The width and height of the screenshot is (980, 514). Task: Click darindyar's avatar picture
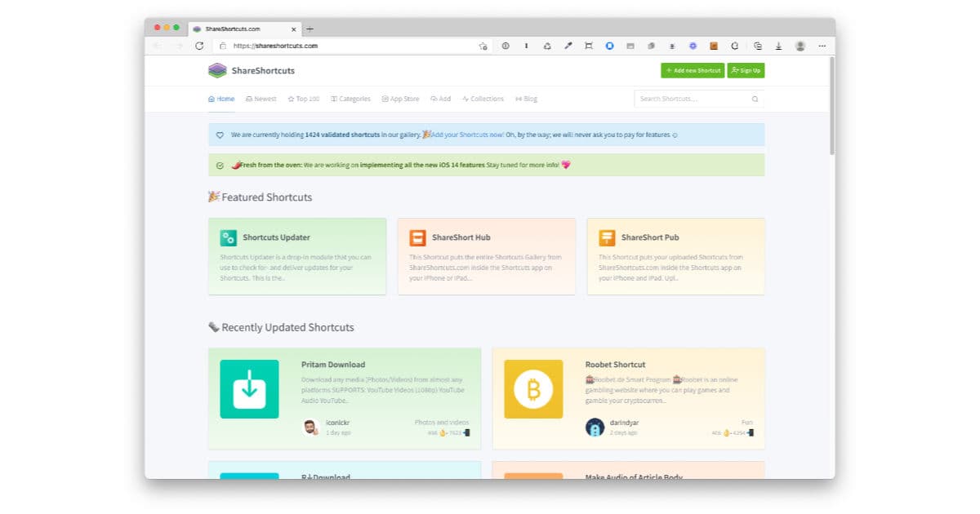point(595,427)
